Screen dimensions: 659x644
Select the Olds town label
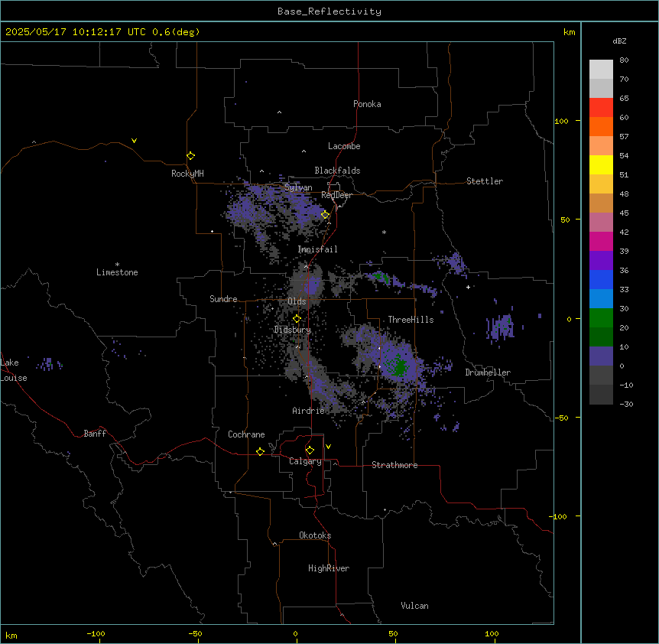[x=297, y=301]
